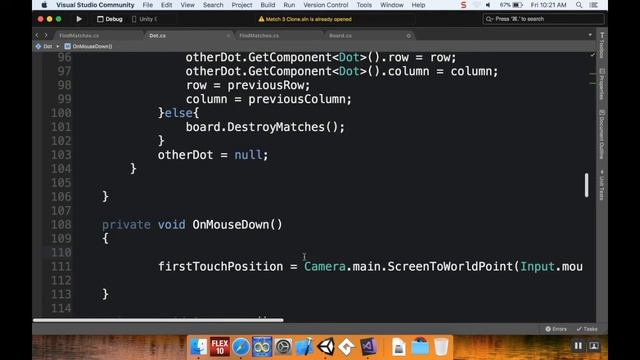Image resolution: width=640 pixels, height=360 pixels.
Task: Open the Apple menu
Action: (44, 5)
